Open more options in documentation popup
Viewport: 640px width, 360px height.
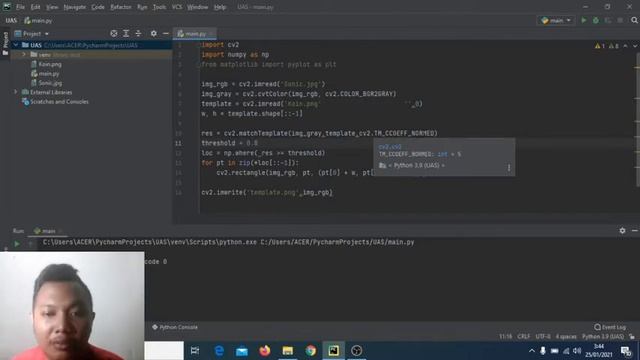point(509,168)
